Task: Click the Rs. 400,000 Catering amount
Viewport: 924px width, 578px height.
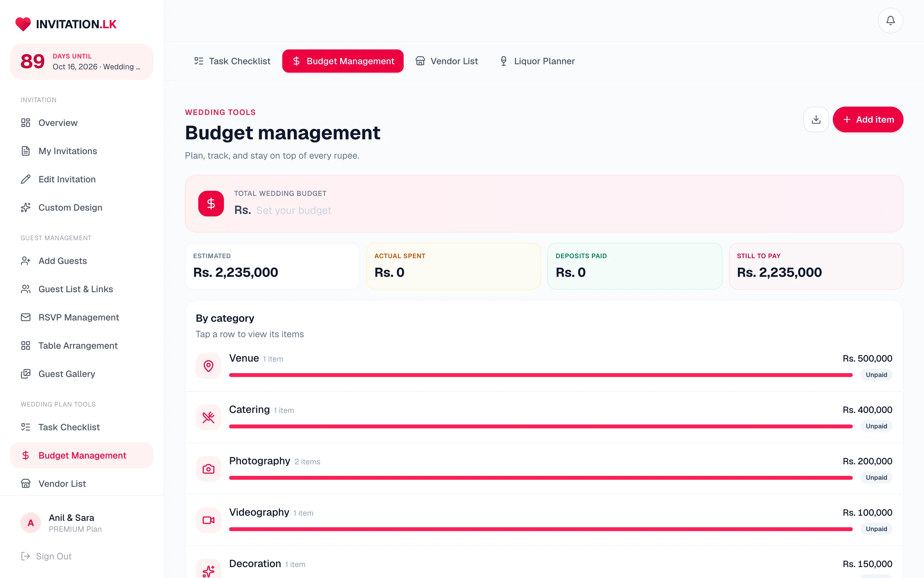Action: tap(868, 410)
